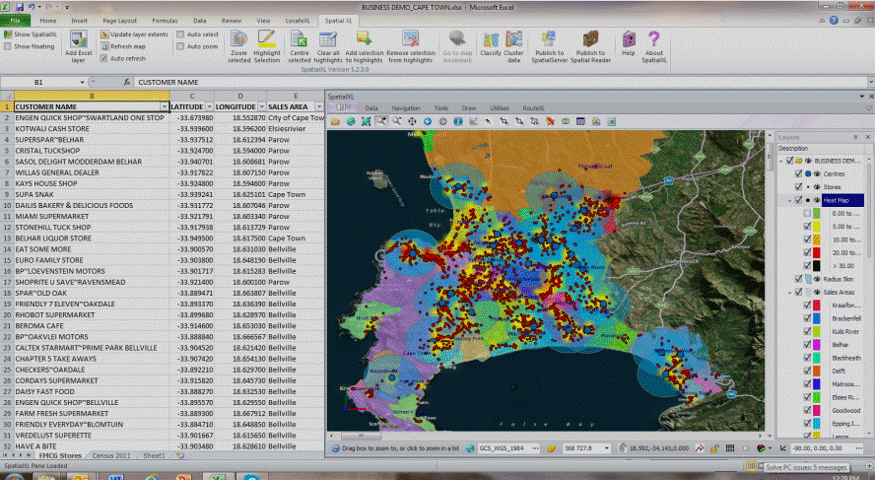Open the CUSTOMER NAME filter dropdown
875x480 pixels.
pyautogui.click(x=164, y=106)
